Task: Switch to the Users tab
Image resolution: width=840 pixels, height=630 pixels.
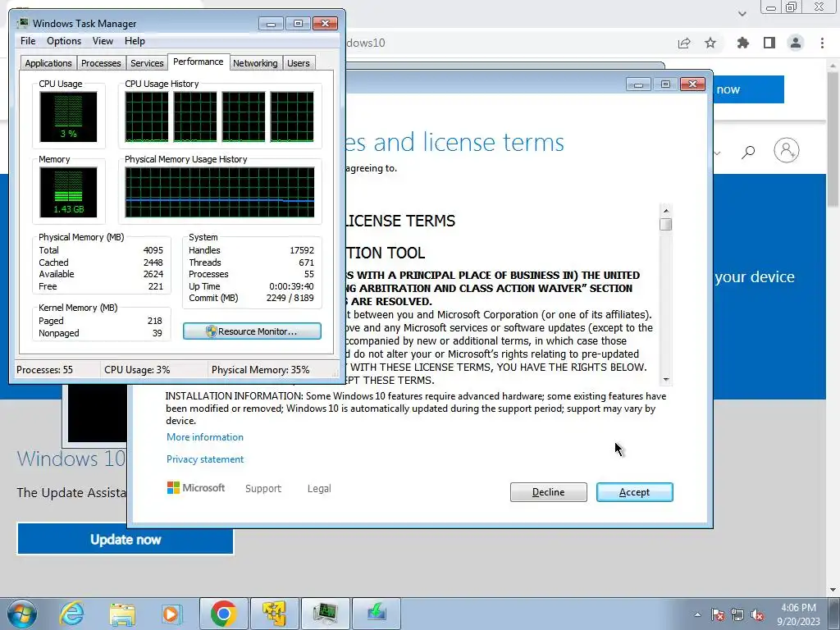Action: (299, 63)
